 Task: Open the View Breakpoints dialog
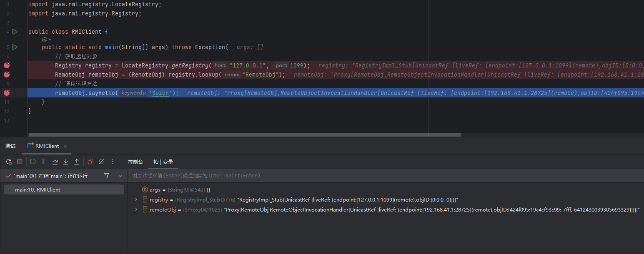[90, 162]
